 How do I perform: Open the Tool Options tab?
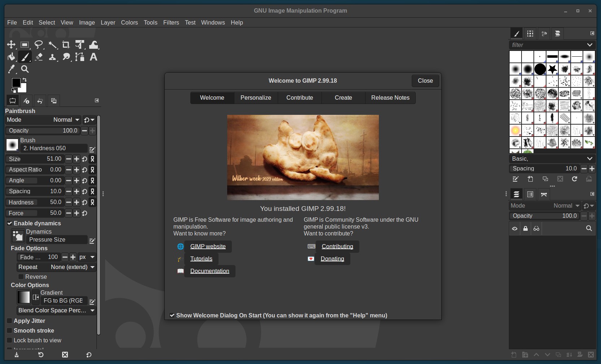tap(13, 101)
